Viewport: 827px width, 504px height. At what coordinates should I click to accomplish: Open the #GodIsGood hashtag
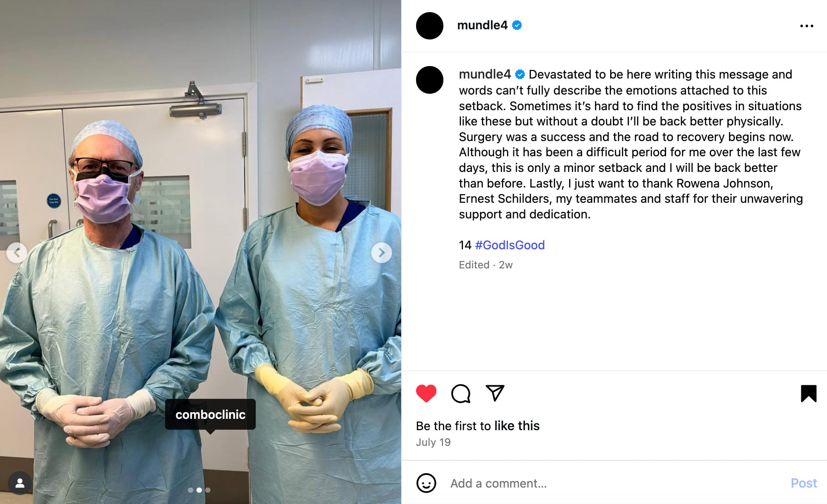510,245
